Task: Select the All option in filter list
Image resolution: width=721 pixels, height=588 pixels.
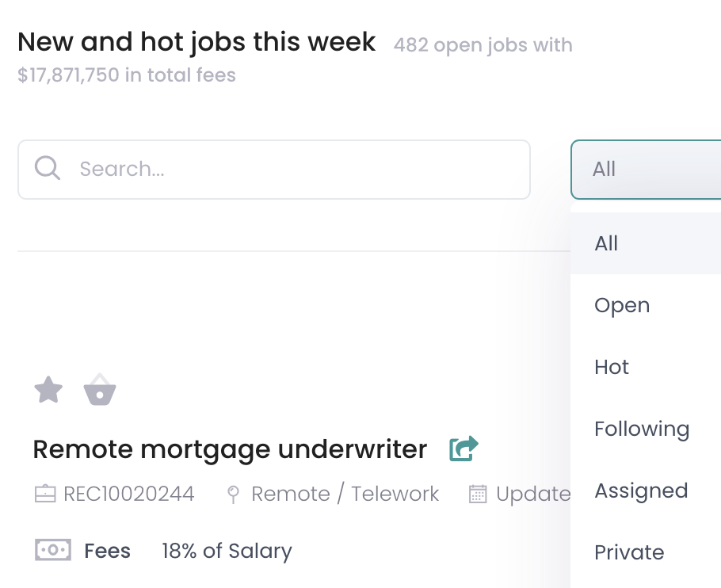Action: [x=607, y=243]
